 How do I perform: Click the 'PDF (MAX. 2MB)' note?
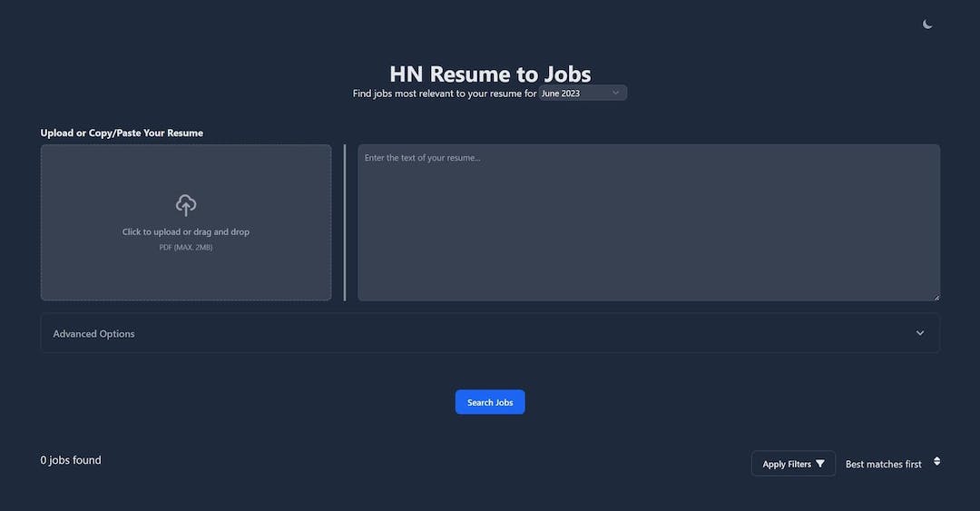[186, 247]
